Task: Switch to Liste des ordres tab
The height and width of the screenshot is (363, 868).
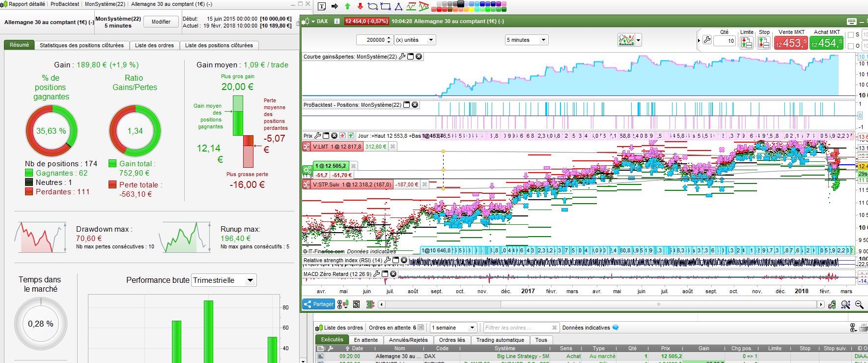Action: [154, 45]
